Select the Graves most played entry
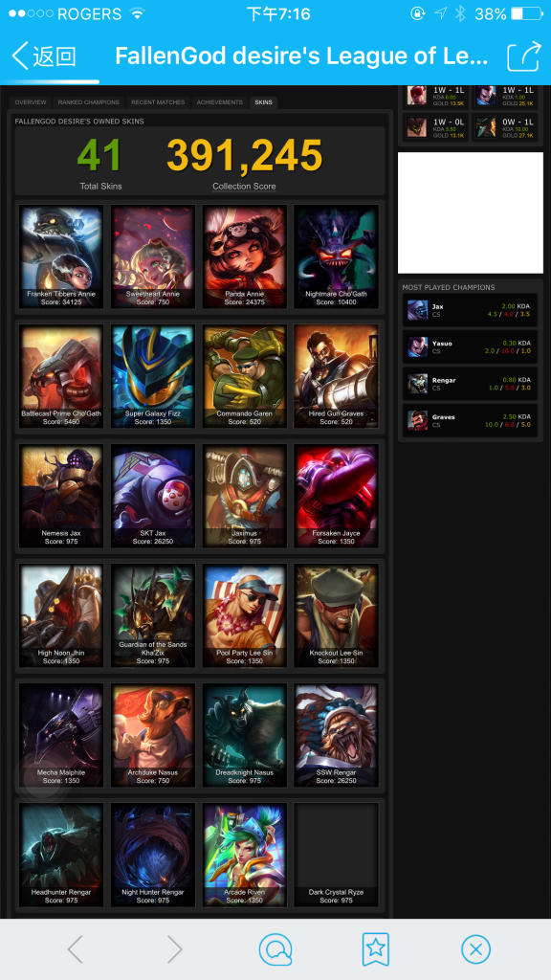The height and width of the screenshot is (980, 551). [471, 420]
